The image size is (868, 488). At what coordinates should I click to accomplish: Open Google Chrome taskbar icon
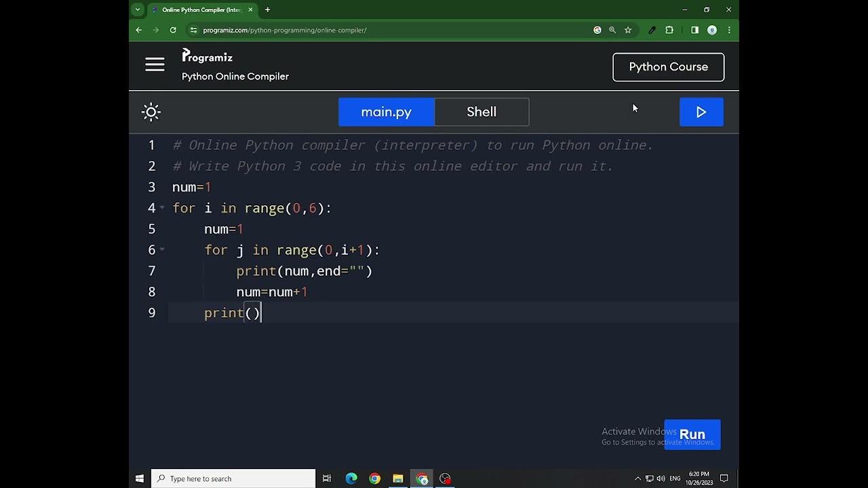[375, 479]
